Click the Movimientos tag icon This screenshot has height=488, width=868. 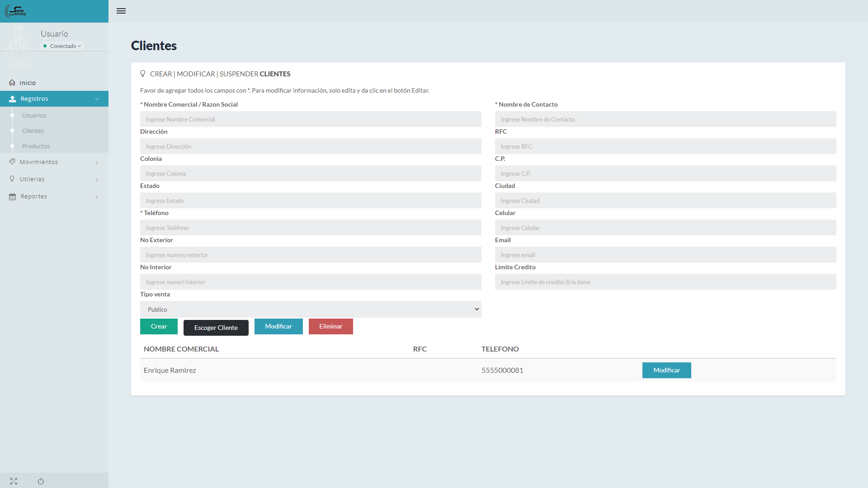(x=12, y=162)
